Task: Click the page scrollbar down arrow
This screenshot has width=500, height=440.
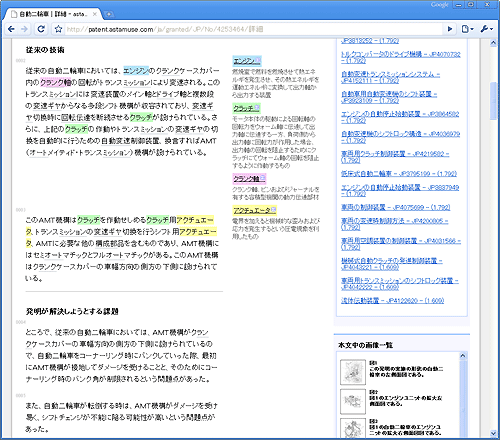Action: click(493, 434)
